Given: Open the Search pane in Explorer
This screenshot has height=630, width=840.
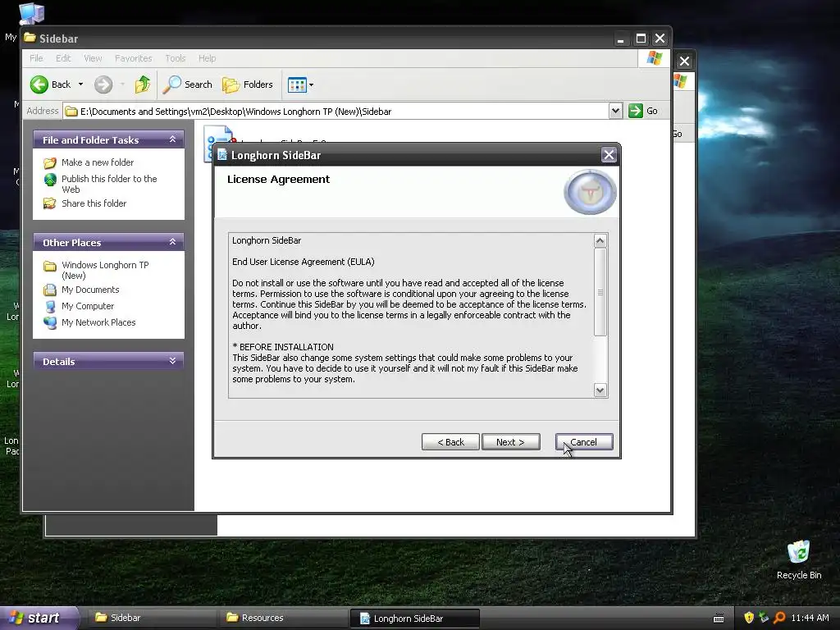Looking at the screenshot, I should [x=188, y=84].
